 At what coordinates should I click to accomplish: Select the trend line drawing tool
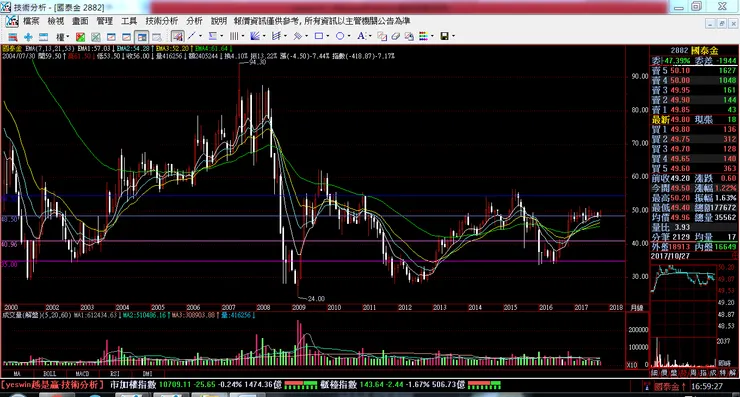(192, 36)
